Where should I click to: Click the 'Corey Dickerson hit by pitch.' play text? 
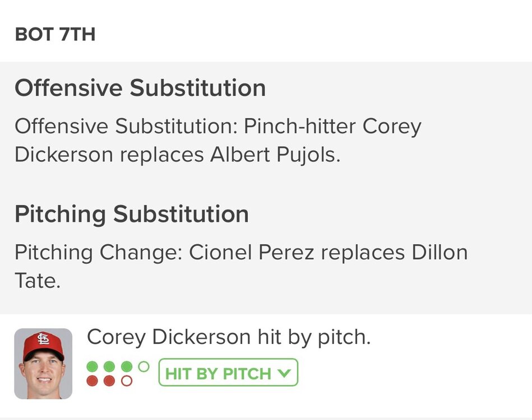click(229, 337)
